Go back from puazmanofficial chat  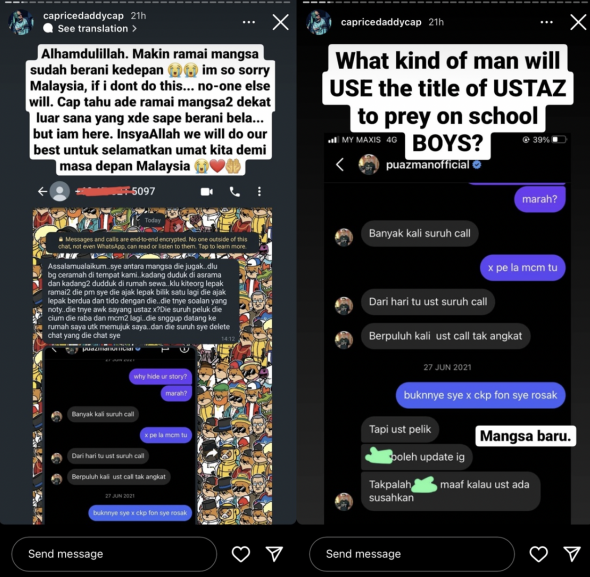coord(340,164)
